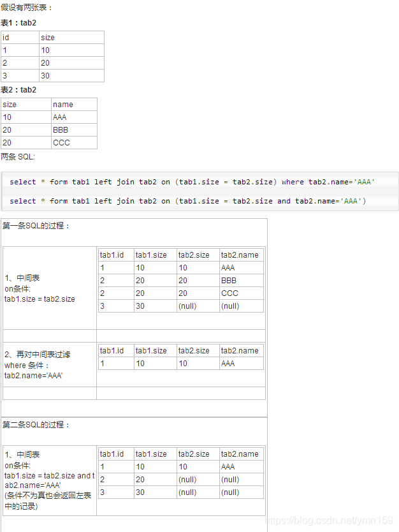Click the '第一条SQL的过程：' heading
399x532 pixels.
coord(36,226)
